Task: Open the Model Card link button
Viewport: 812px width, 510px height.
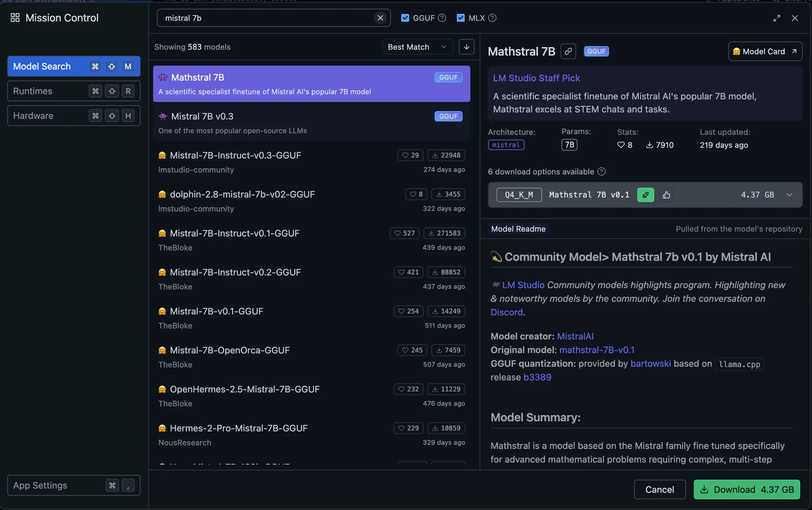Action: pyautogui.click(x=765, y=51)
